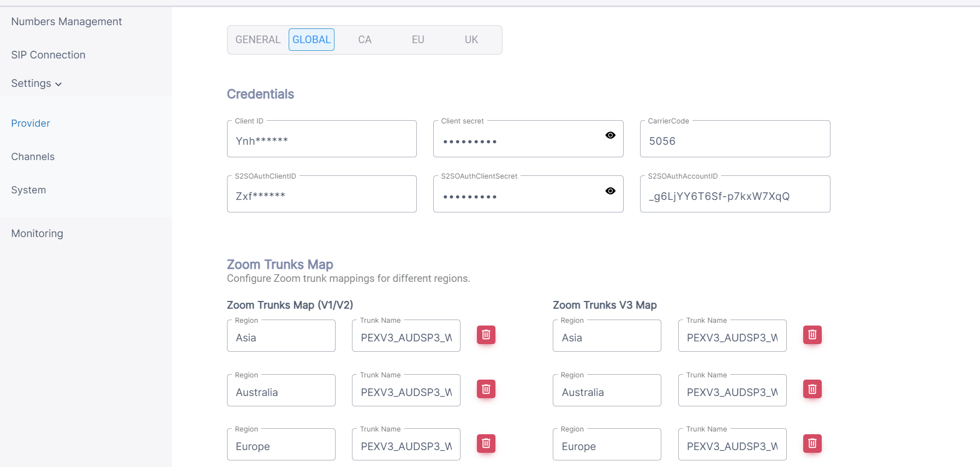Delete the Australia row in V3 map
The height and width of the screenshot is (467, 980).
coord(812,389)
